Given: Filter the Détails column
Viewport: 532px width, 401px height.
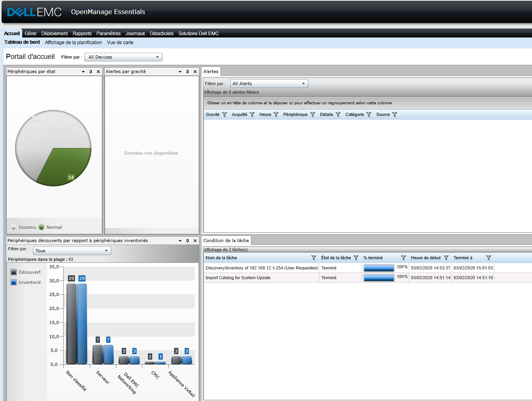Looking at the screenshot, I should (x=338, y=114).
